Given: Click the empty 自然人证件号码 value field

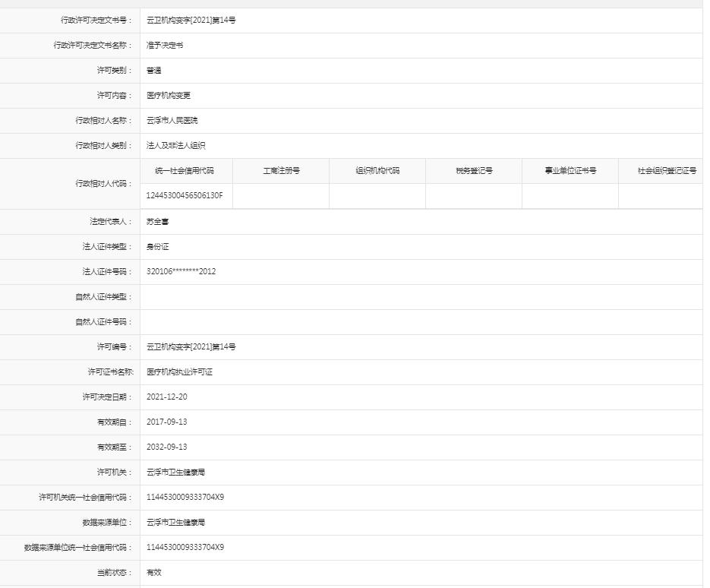Looking at the screenshot, I should tap(421, 322).
